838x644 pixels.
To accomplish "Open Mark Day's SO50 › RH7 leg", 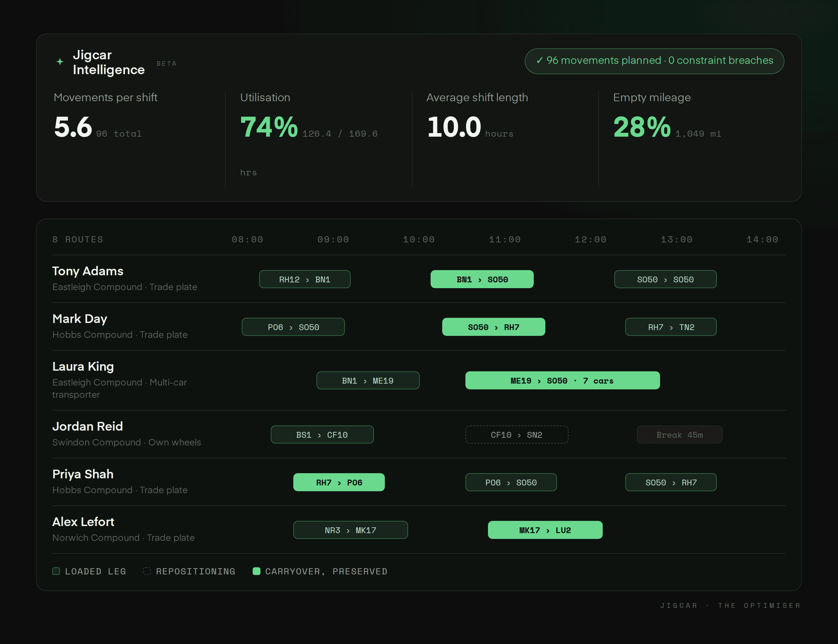I will [493, 327].
